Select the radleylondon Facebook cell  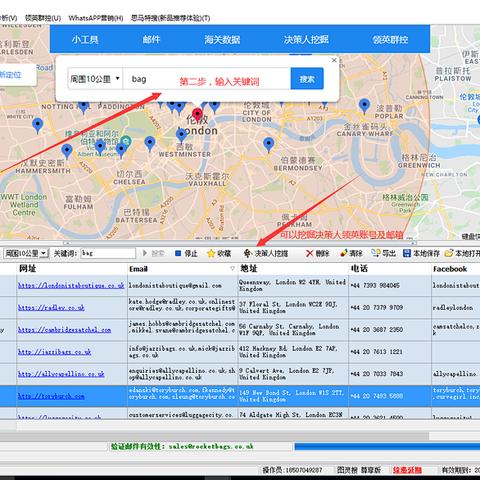[x=455, y=307]
